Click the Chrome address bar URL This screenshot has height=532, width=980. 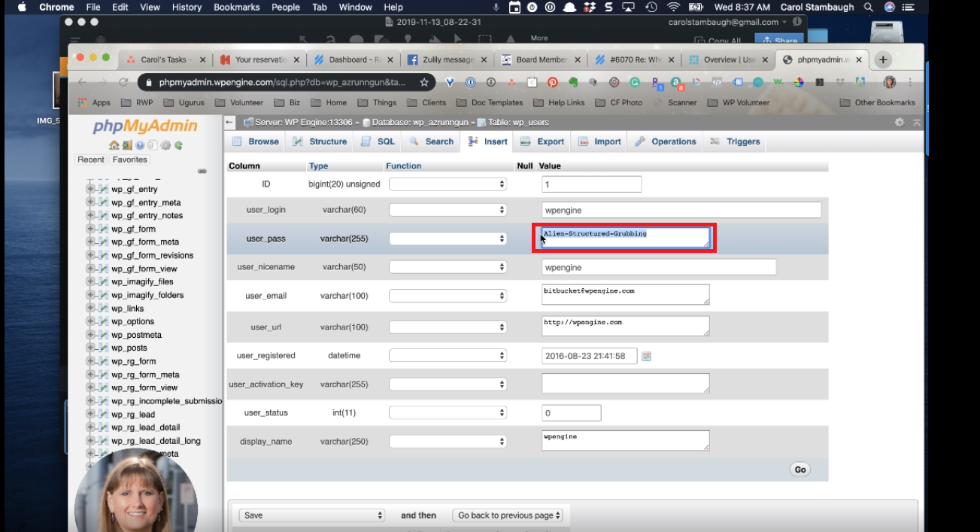pyautogui.click(x=282, y=82)
